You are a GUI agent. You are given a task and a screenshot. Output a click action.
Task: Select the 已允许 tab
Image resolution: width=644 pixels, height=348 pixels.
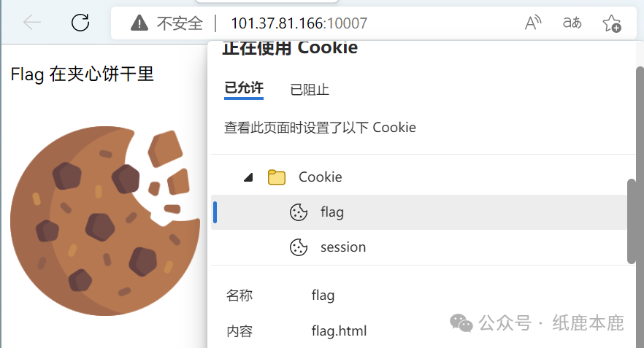tap(244, 88)
